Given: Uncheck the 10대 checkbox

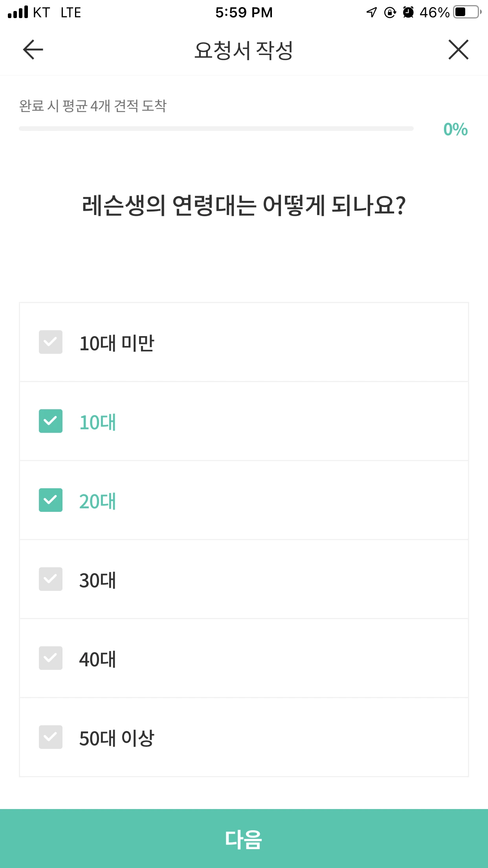Looking at the screenshot, I should pos(51,421).
